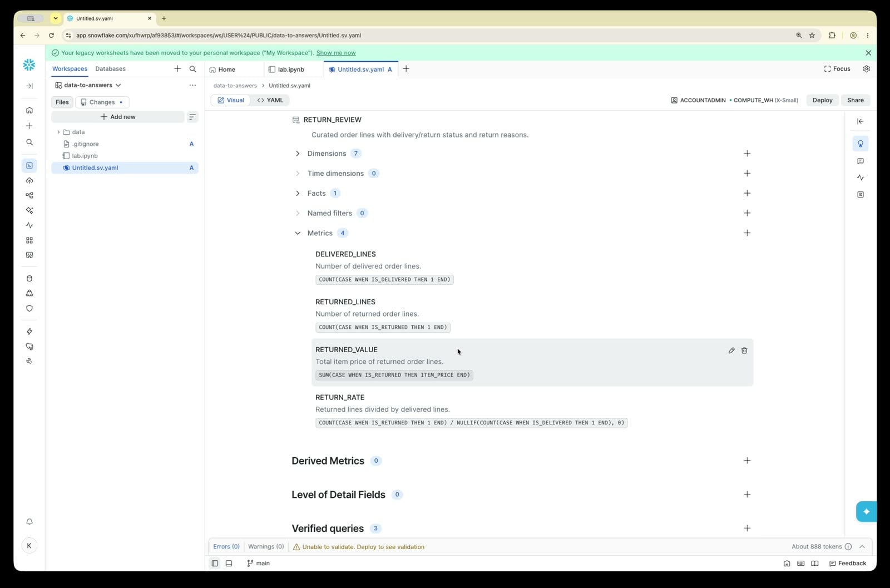Open the file list sort filter icon
The height and width of the screenshot is (588, 890).
click(x=192, y=117)
